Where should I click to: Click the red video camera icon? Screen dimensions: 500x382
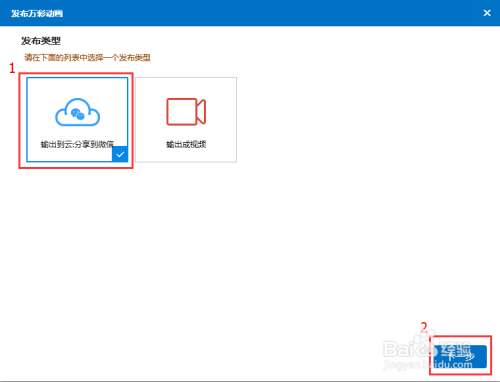186,112
